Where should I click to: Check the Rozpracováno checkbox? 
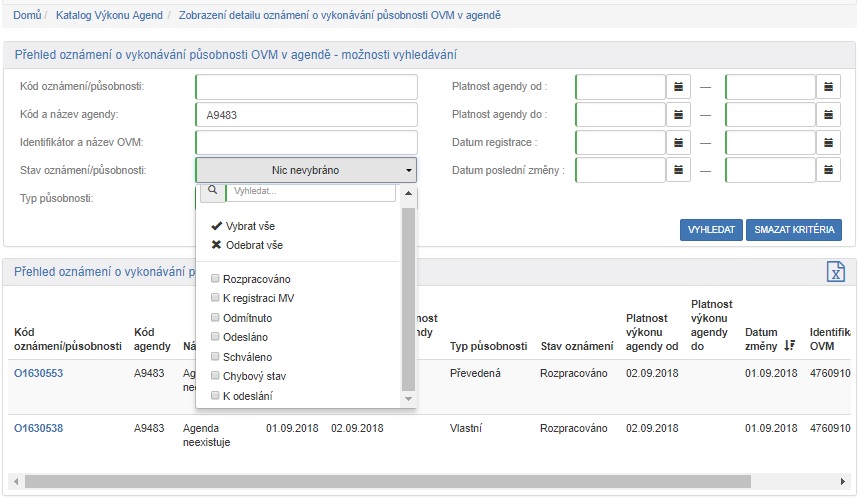[215, 279]
